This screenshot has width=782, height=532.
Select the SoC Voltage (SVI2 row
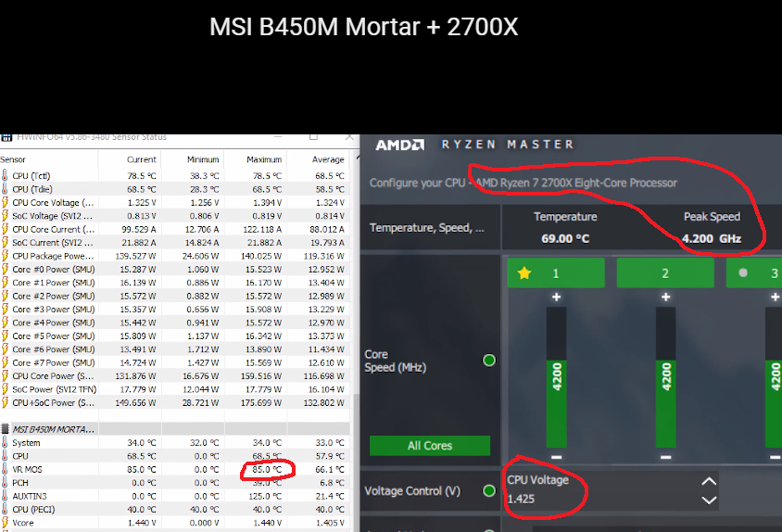174,216
